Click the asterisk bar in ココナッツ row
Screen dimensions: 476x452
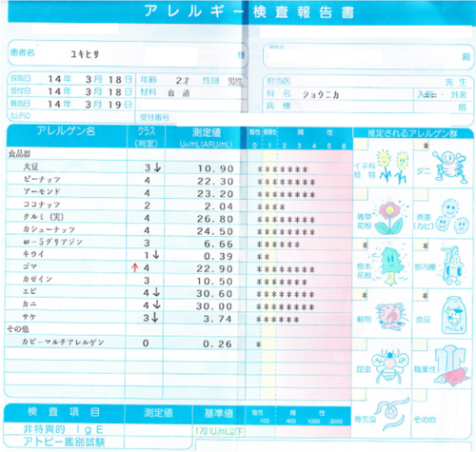point(271,207)
